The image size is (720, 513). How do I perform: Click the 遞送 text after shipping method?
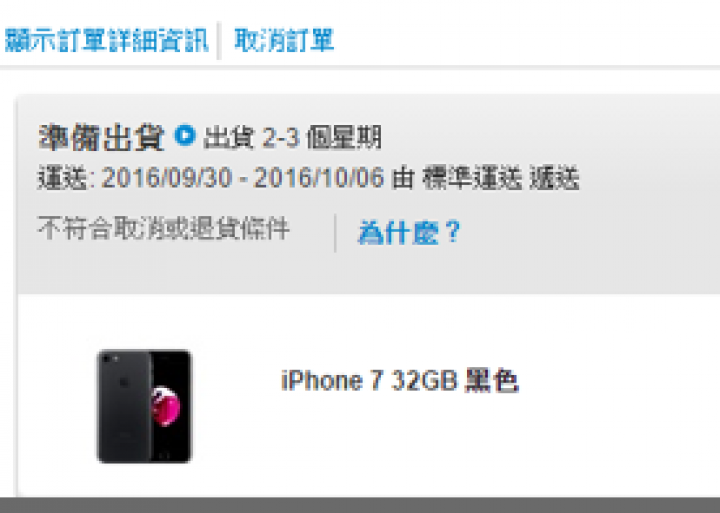554,179
